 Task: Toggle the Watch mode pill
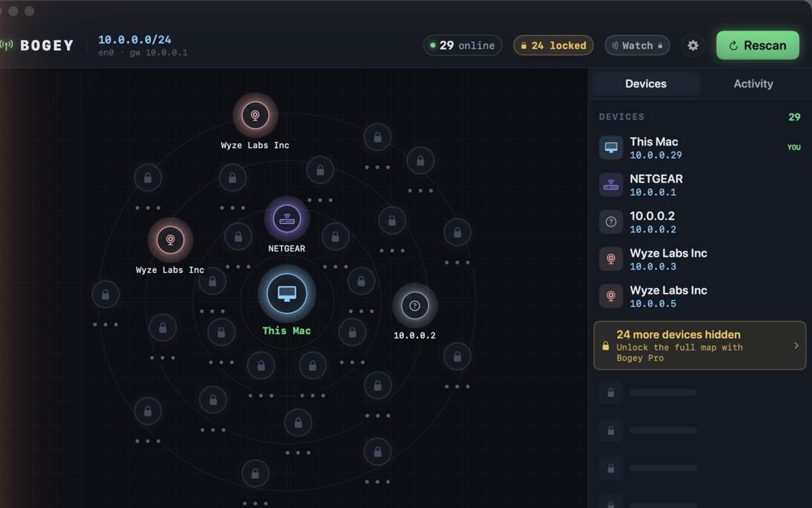637,45
